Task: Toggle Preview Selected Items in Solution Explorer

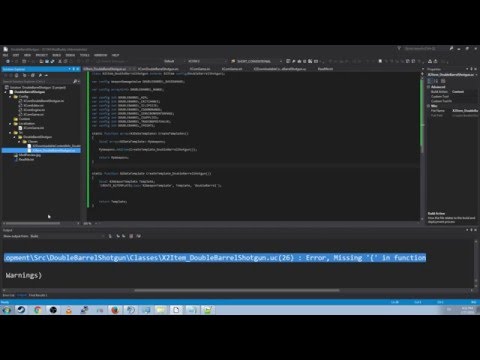Action: [46, 75]
